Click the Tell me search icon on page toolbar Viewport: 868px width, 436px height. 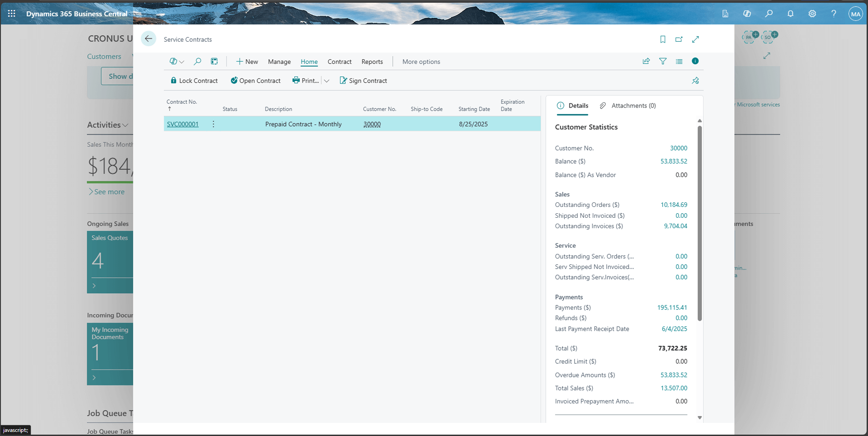[197, 61]
